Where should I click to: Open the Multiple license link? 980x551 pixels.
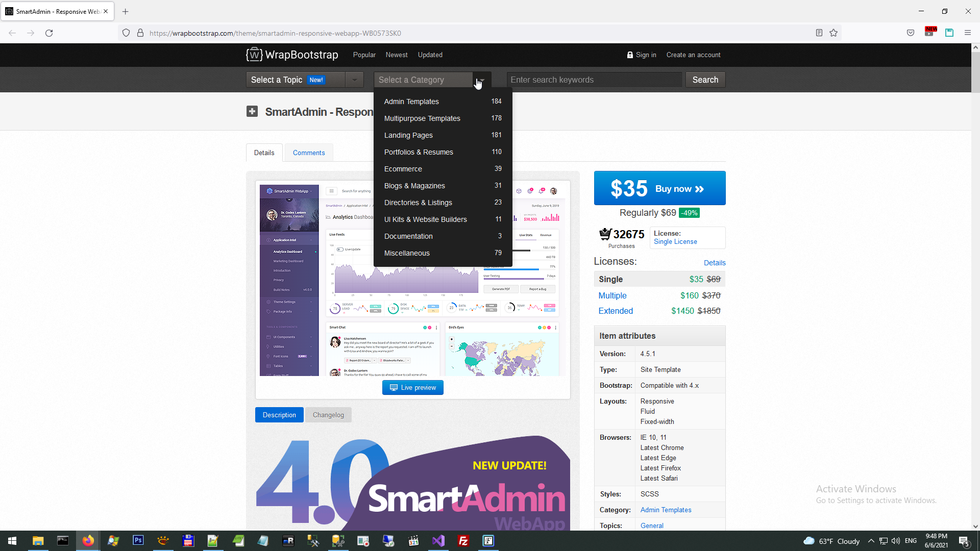pos(612,295)
